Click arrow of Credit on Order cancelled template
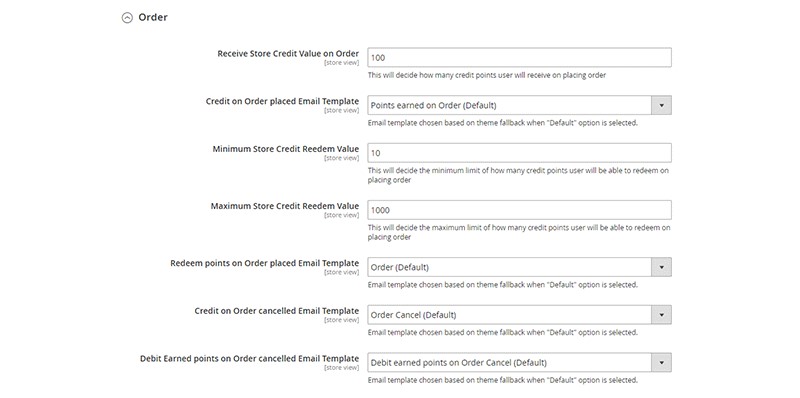The image size is (800, 398). click(662, 315)
